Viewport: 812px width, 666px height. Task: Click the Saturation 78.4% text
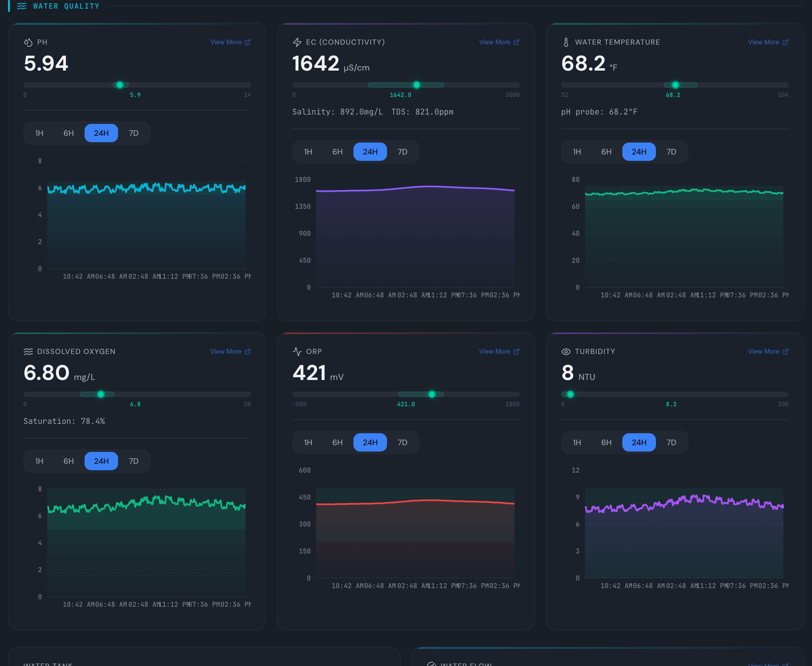pos(64,421)
